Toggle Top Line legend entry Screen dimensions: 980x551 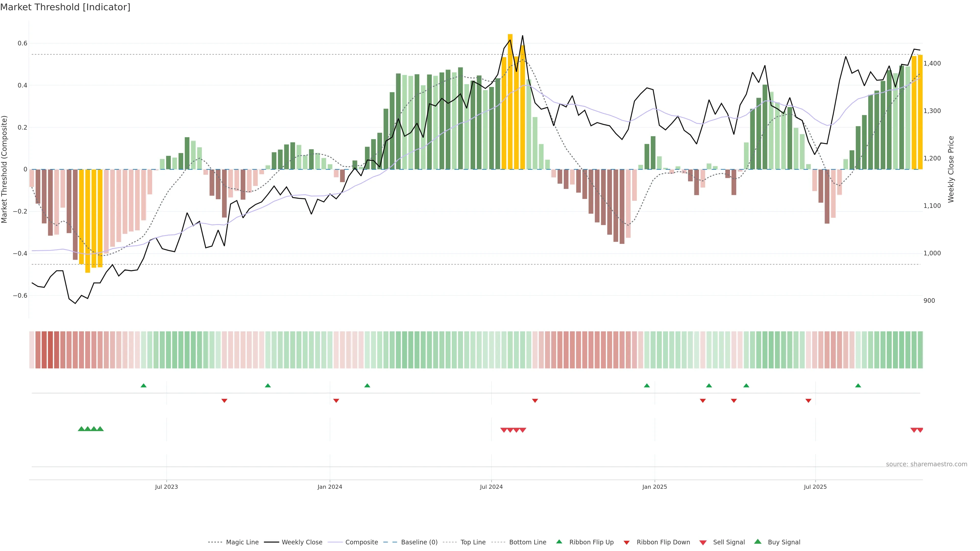473,542
